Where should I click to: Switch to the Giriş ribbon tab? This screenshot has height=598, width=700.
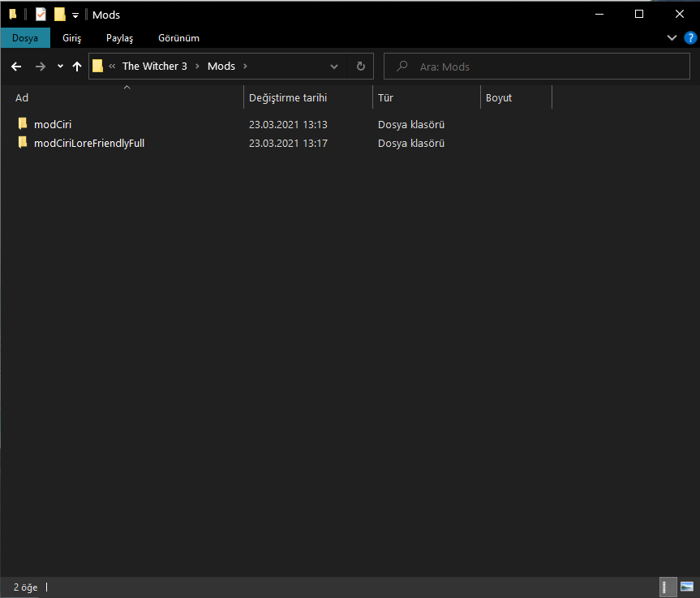click(72, 38)
